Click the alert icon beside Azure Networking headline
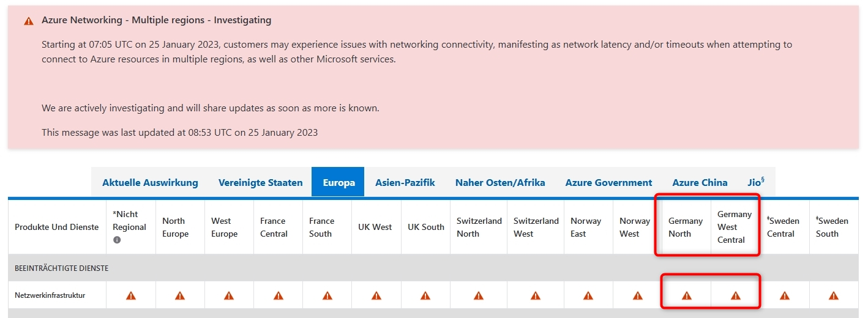This screenshot has height=318, width=868. pos(29,21)
